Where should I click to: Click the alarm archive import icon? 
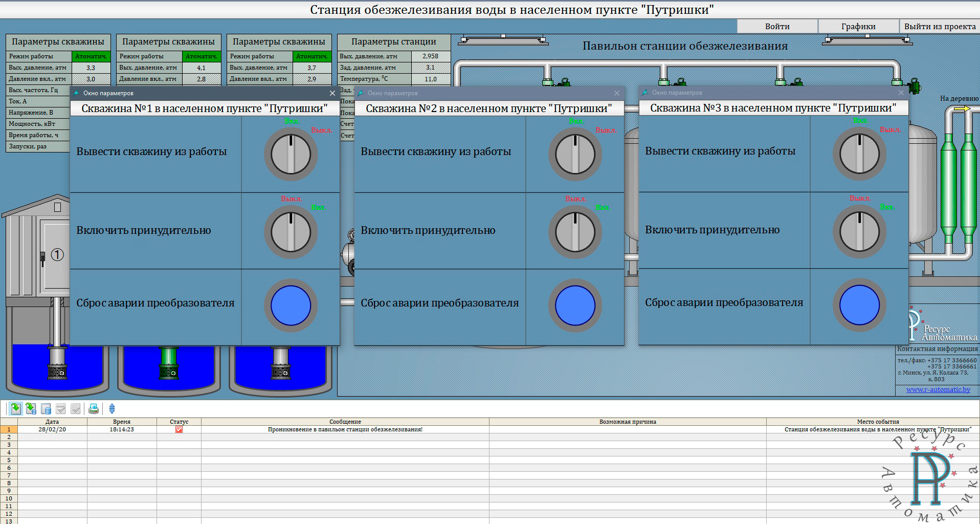tap(31, 408)
